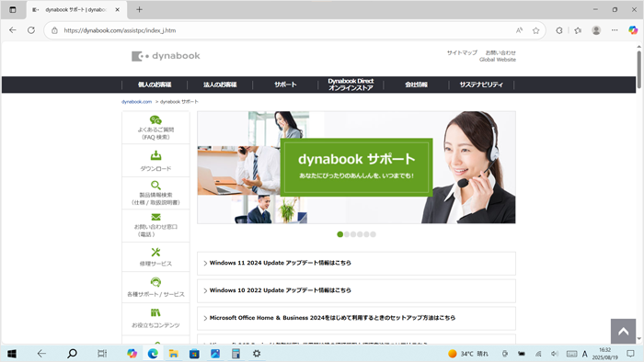Open the Download sidebar icon

click(x=155, y=155)
